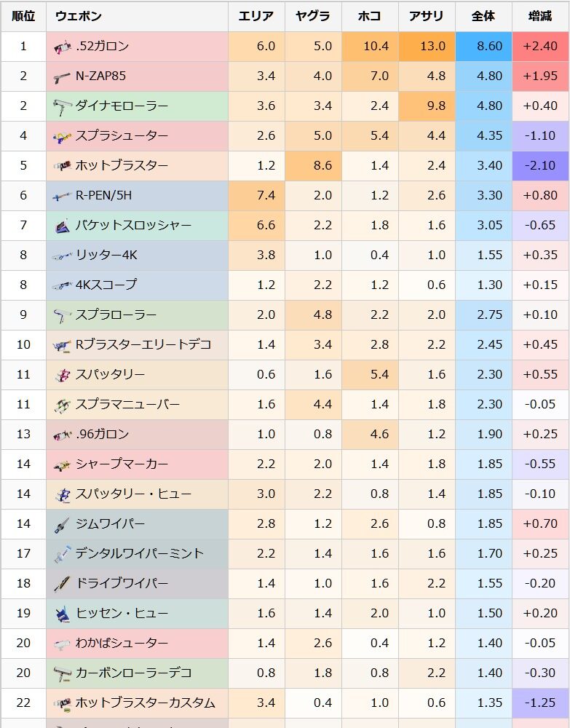Click the スパッタリー dualies icon

pos(62,375)
